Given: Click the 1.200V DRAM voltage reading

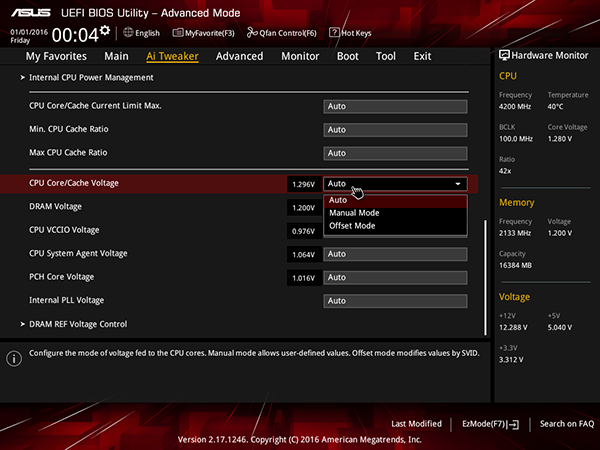Looking at the screenshot, I should click(304, 208).
